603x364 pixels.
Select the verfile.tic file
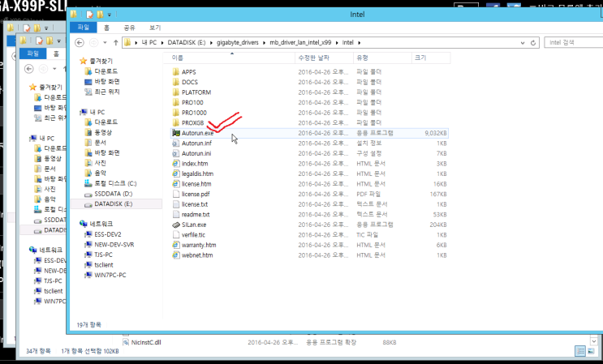click(193, 234)
